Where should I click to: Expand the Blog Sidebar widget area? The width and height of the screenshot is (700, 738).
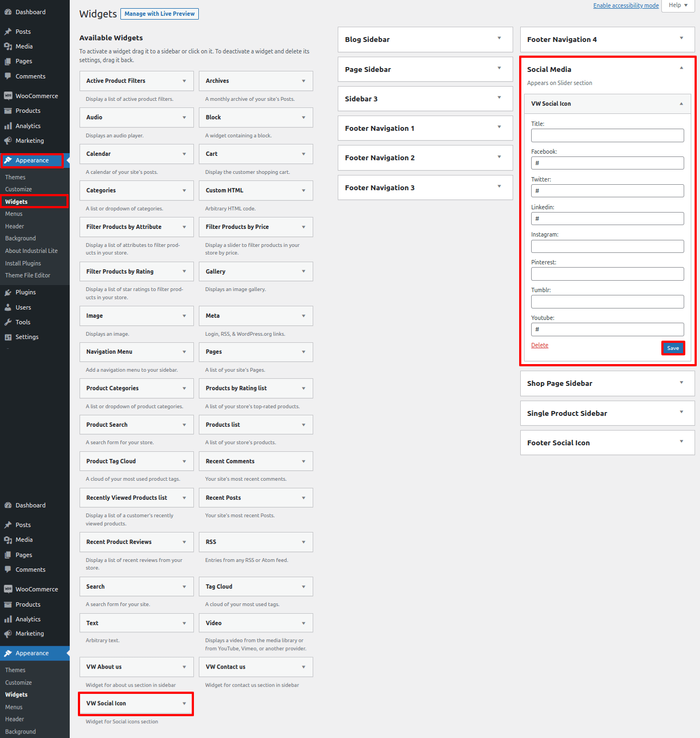pyautogui.click(x=499, y=38)
